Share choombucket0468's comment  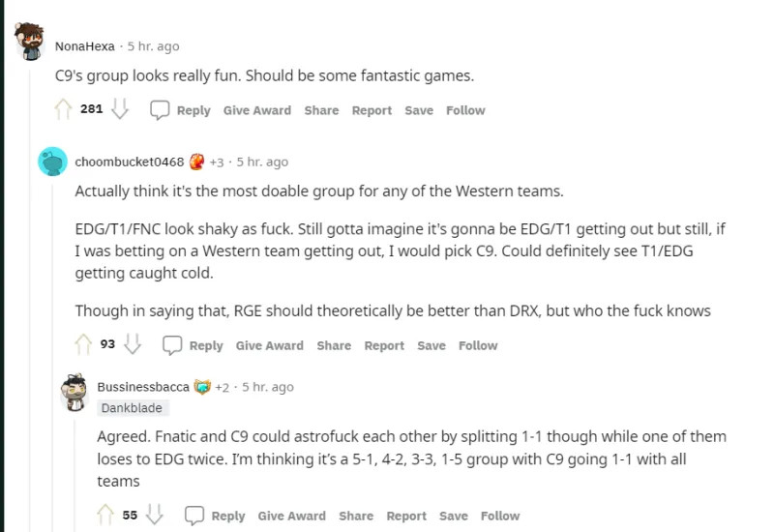tap(334, 345)
